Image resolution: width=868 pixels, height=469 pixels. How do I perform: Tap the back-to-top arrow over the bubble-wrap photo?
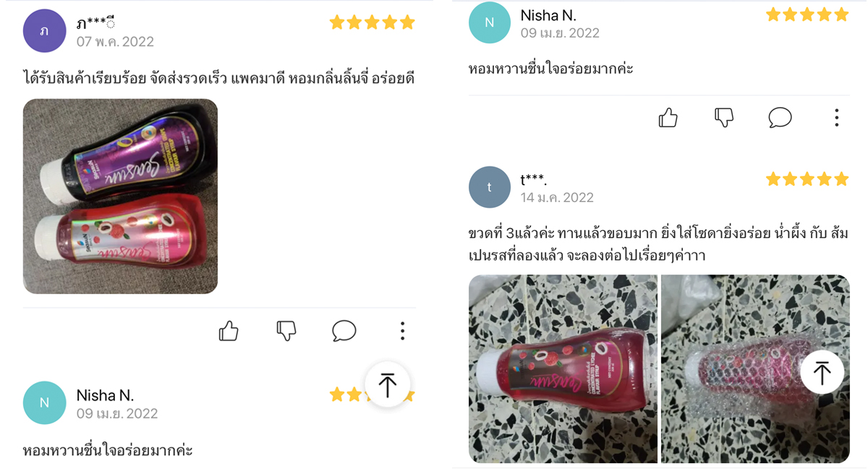822,373
